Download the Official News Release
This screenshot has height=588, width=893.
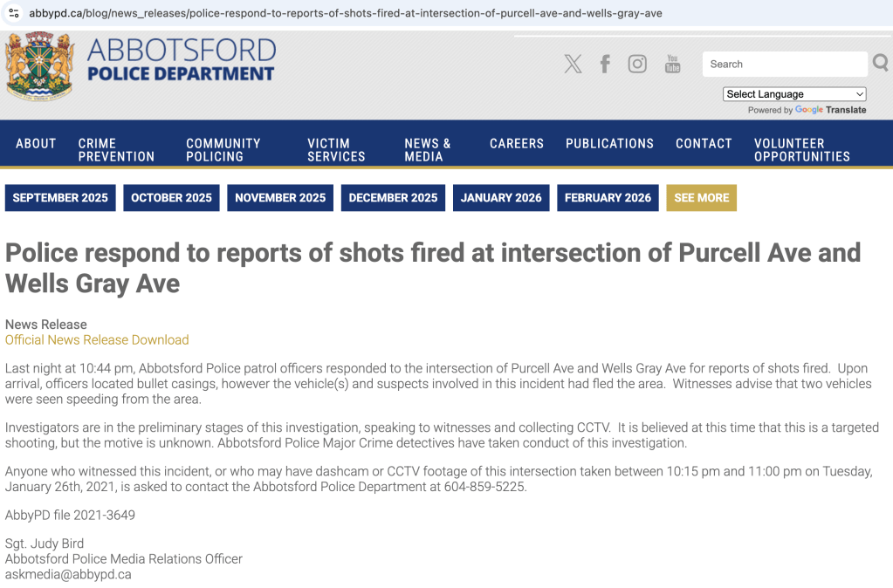97,340
